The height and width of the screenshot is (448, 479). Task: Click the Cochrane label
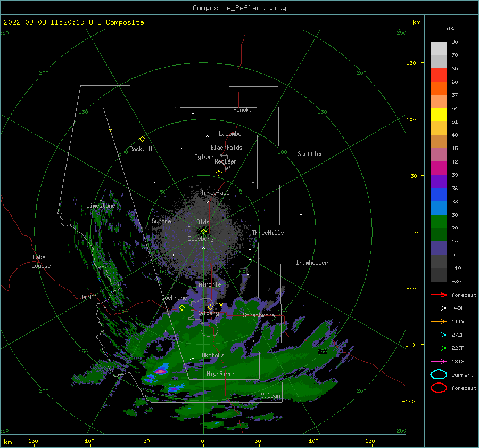pos(174,298)
